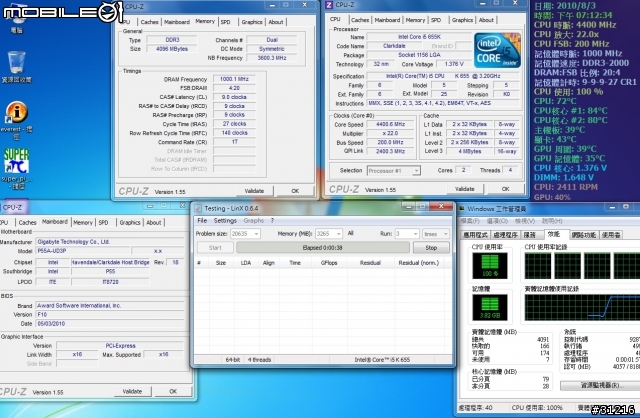Select SPD tab in memory CPU-Z window

[x=226, y=22]
